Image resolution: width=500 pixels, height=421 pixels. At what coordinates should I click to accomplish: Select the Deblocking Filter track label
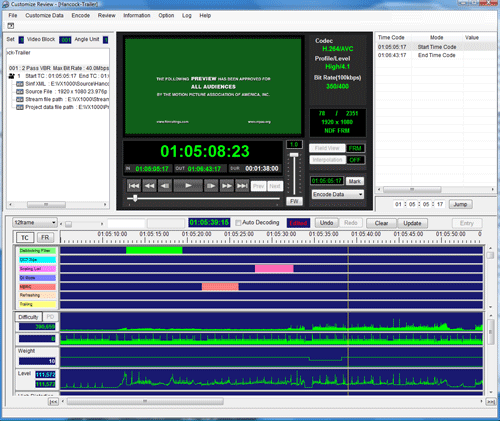tap(38, 250)
